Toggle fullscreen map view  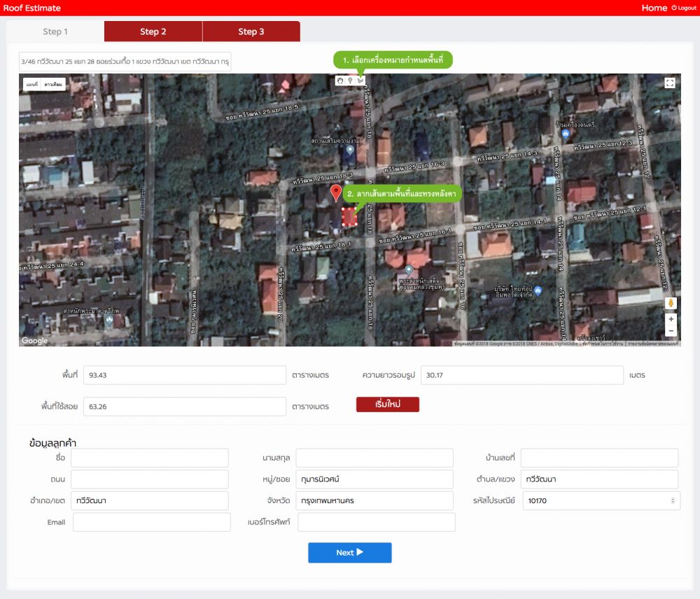point(670,83)
